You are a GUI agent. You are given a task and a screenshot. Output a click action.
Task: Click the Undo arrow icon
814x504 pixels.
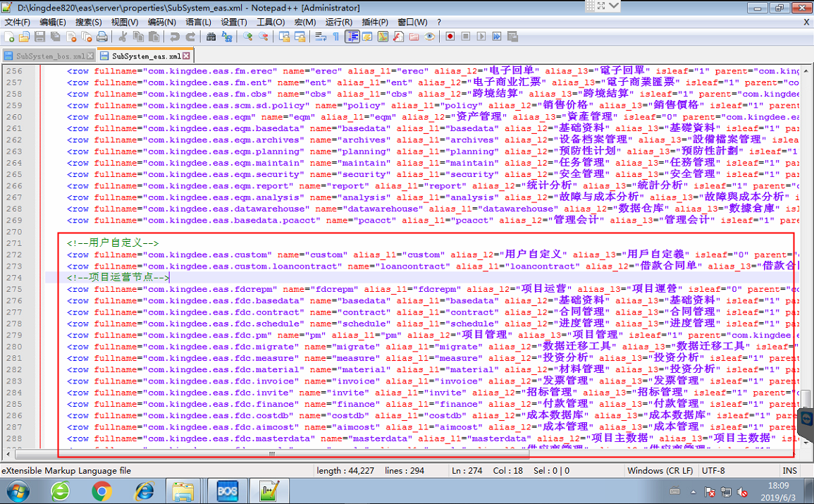[x=175, y=37]
